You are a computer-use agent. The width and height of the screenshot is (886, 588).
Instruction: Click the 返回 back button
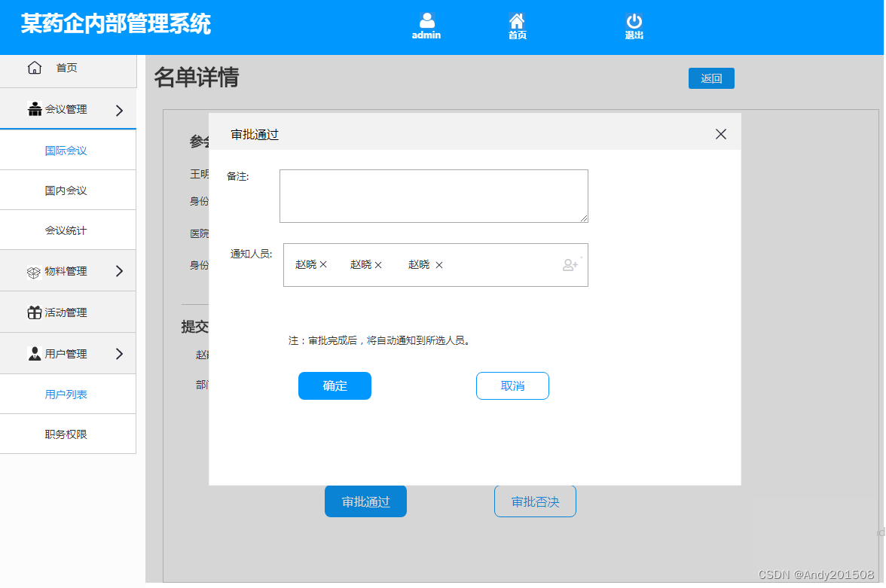tap(710, 78)
